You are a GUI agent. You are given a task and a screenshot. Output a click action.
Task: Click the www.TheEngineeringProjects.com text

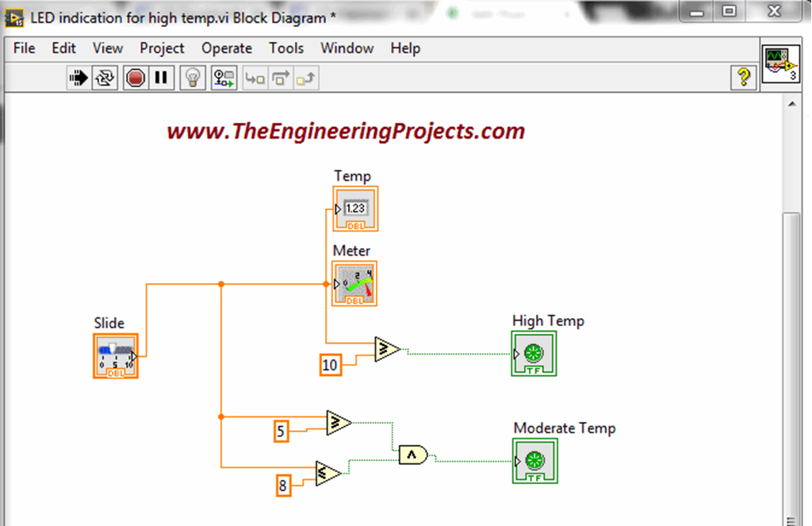pos(344,131)
